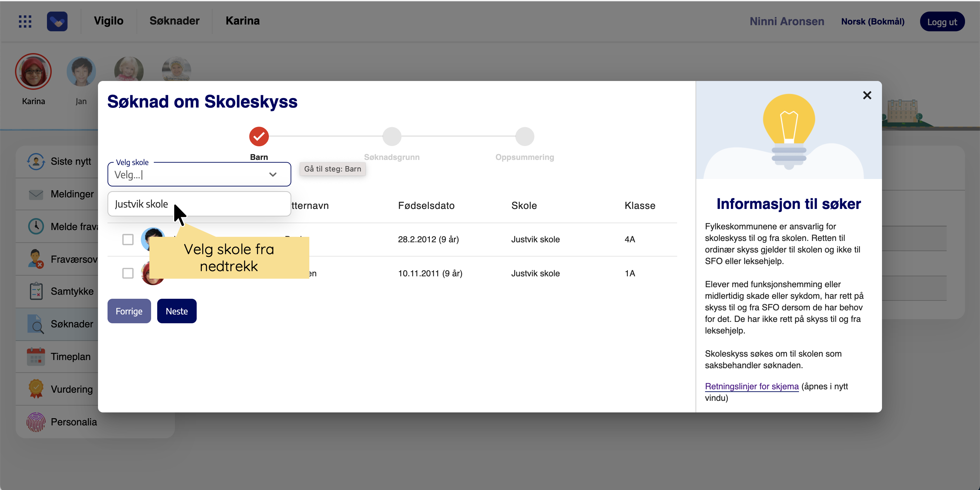Screen dimensions: 980x490
Task: Select Karina in the top navigation
Action: click(242, 21)
